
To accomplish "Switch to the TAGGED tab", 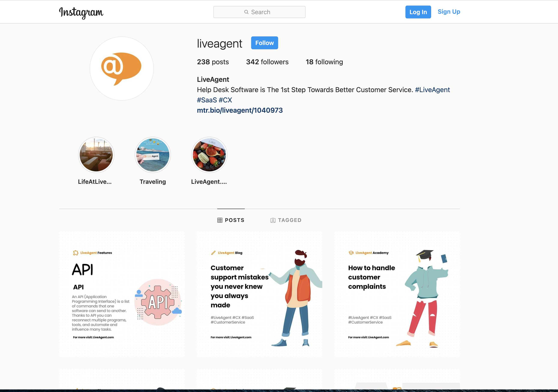I will 286,220.
